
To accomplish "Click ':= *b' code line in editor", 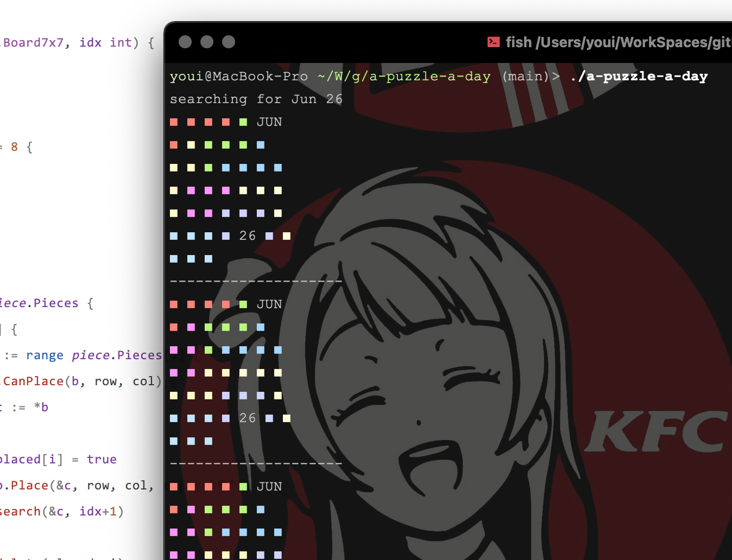I will coord(30,408).
